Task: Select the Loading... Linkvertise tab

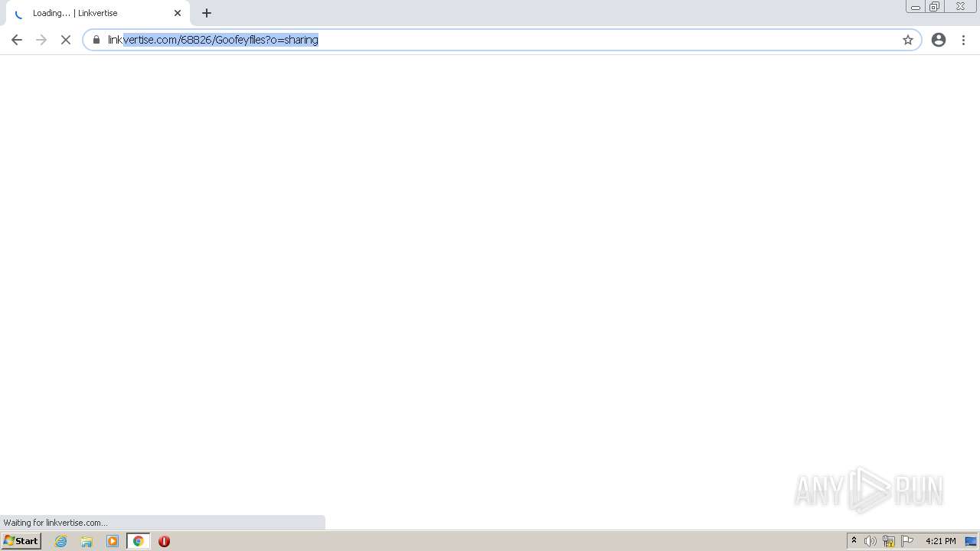Action: 98,13
